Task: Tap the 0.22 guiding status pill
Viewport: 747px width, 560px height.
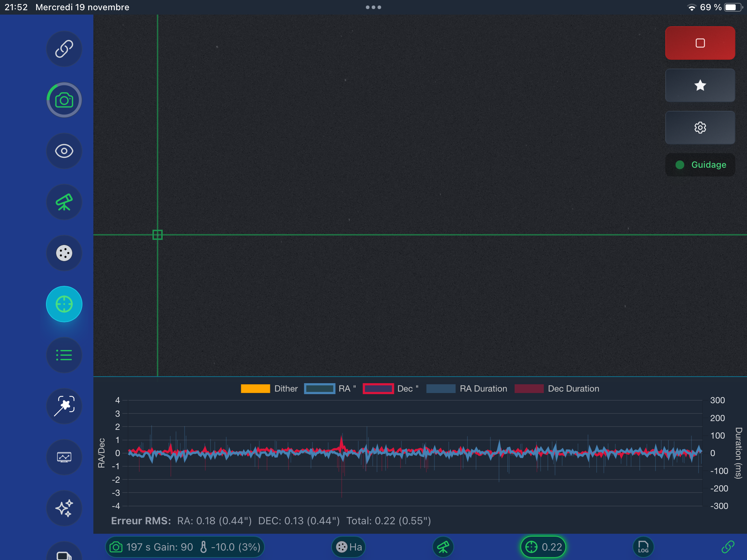Action: [543, 547]
